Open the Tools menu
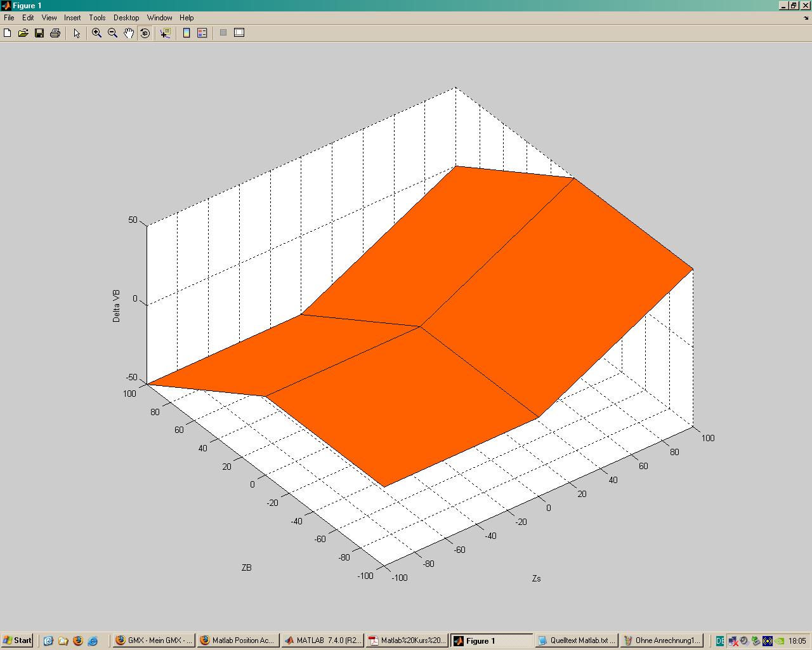The width and height of the screenshot is (812, 650). coord(97,18)
